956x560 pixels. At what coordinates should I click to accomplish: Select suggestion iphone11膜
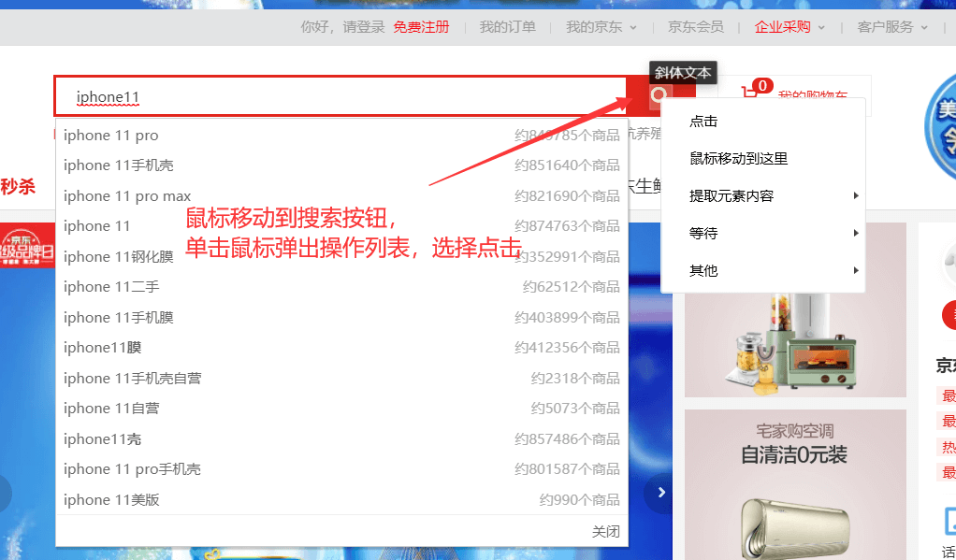click(x=341, y=348)
